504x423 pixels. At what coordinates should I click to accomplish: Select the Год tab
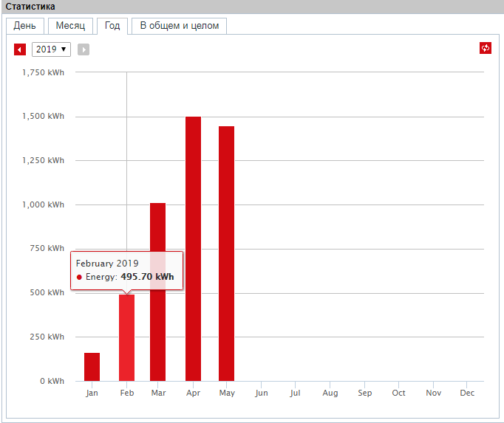click(112, 26)
